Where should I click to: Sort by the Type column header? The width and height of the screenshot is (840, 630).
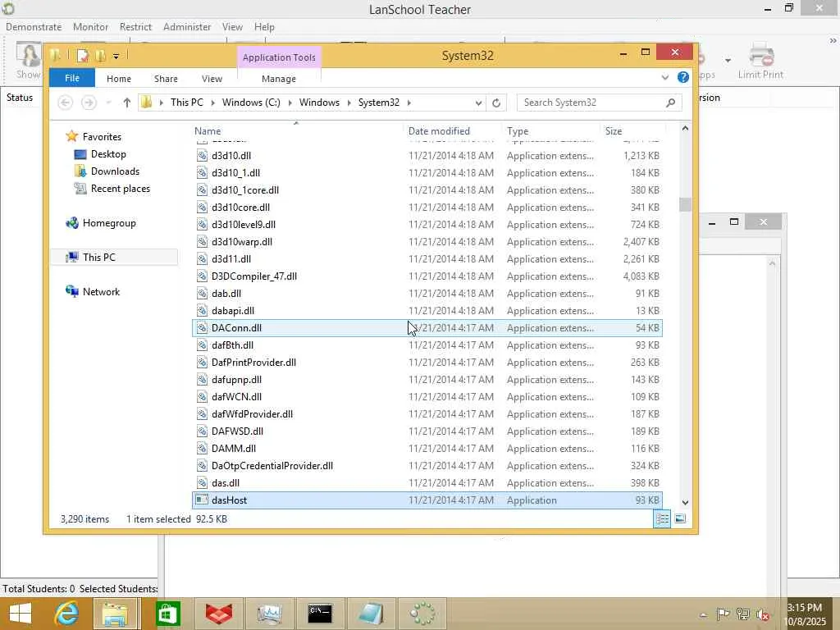pos(518,130)
